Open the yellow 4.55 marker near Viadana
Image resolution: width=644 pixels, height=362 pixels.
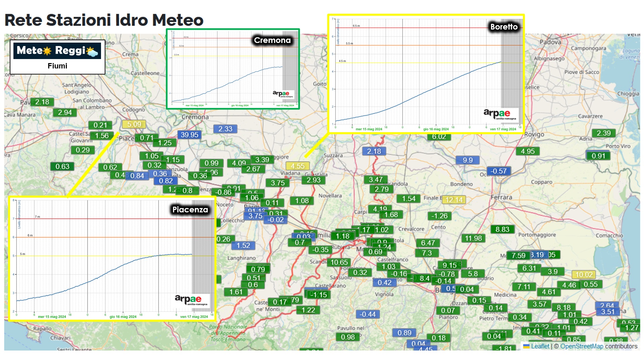click(297, 166)
